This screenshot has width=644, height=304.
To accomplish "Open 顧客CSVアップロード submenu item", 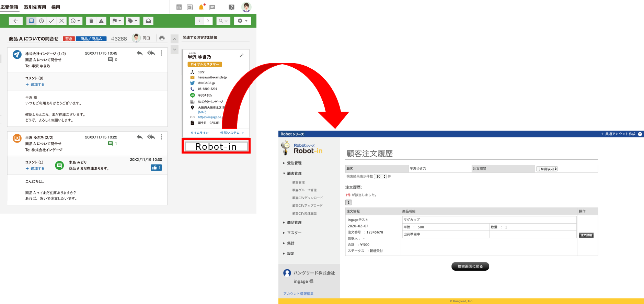I will point(307,205).
